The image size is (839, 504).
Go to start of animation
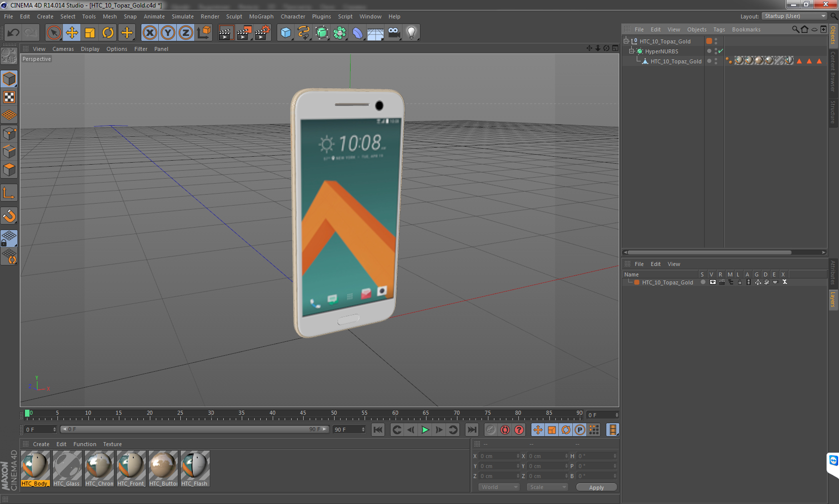click(378, 430)
